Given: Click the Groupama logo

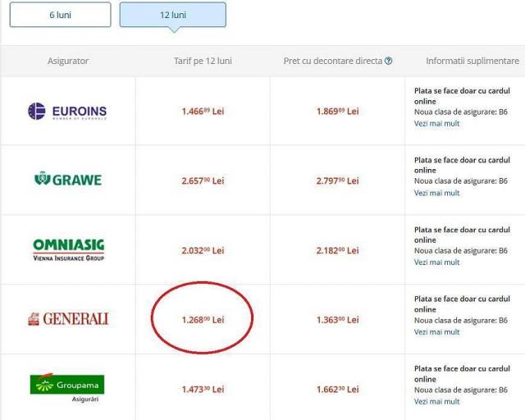Looking at the screenshot, I should click(67, 386).
